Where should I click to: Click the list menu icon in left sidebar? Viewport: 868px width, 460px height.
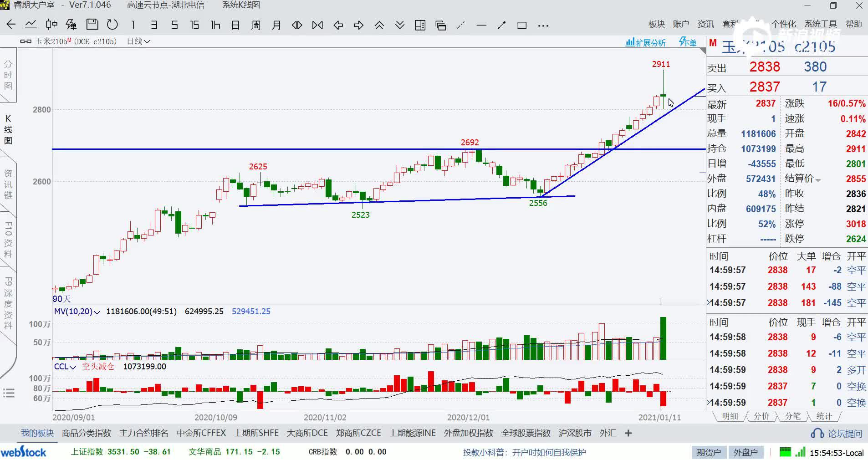tap(9, 393)
